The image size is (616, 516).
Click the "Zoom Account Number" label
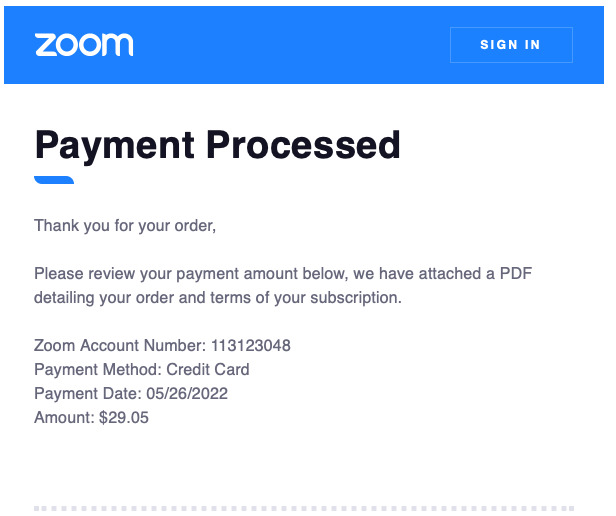point(120,345)
